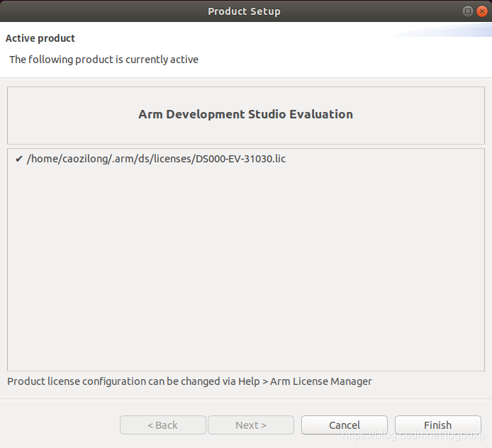492x448 pixels.
Task: Click the Arm Development Studio Evaluation heading
Action: [246, 114]
